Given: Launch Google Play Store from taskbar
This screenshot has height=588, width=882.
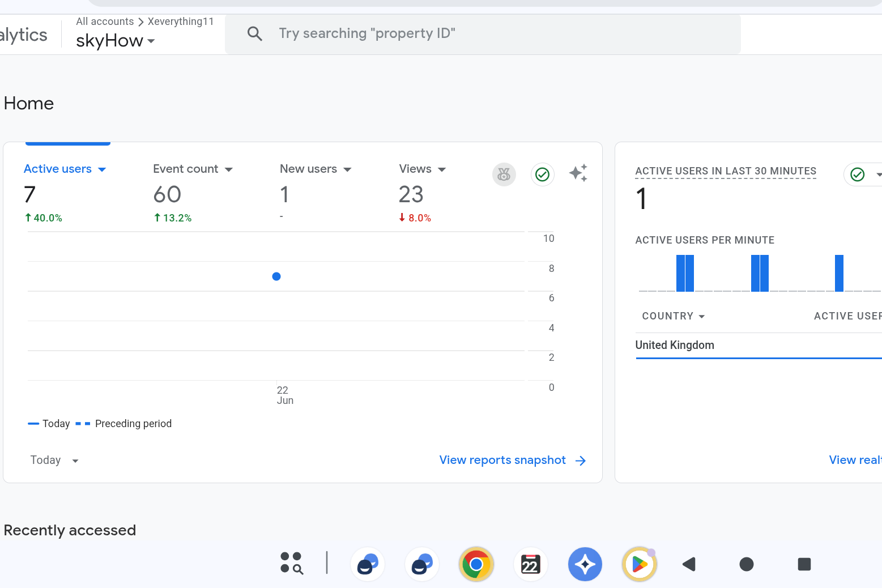Looking at the screenshot, I should click(x=639, y=564).
